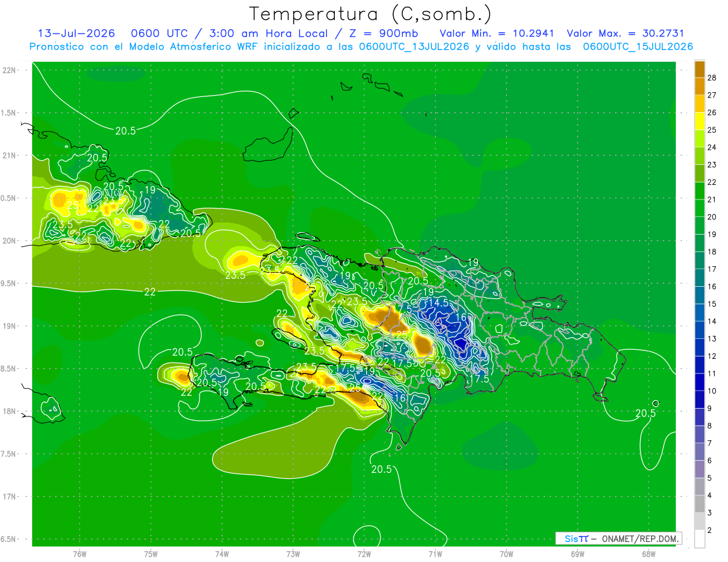
Task: Pick the white legend swatch below 2
Action: 699,539
